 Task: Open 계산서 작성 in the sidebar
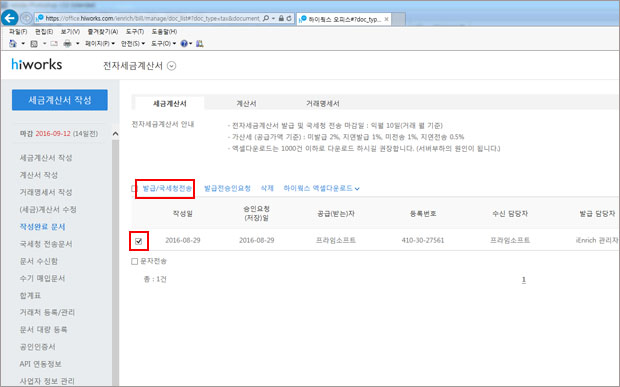(x=39, y=175)
